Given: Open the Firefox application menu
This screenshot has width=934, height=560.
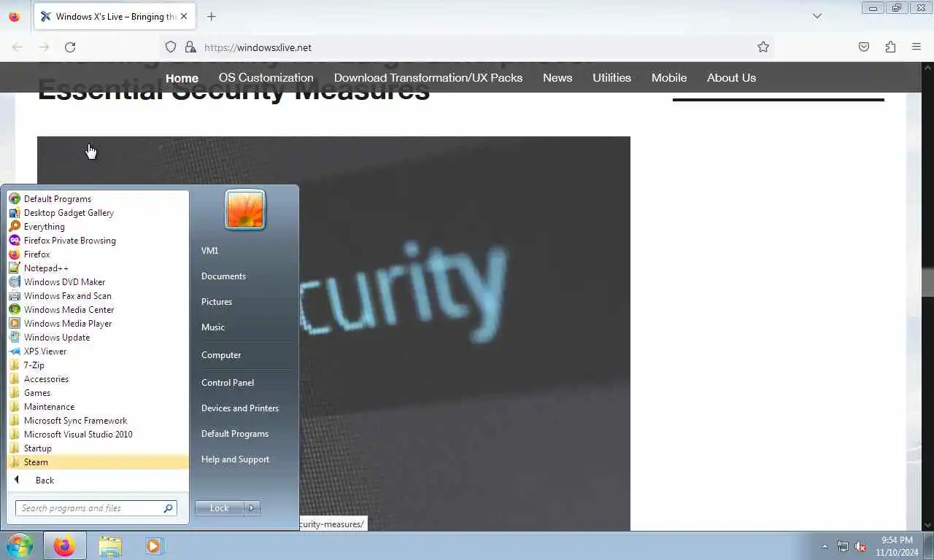Looking at the screenshot, I should pos(916,47).
